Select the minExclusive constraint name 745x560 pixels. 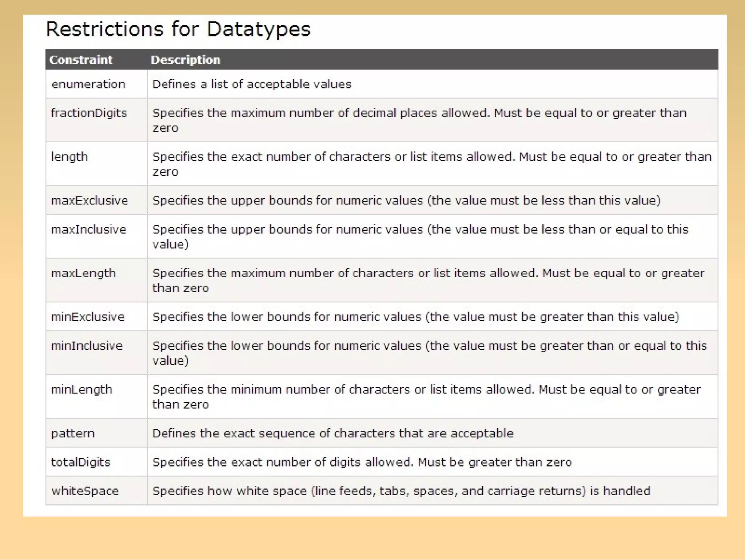pyautogui.click(x=88, y=317)
